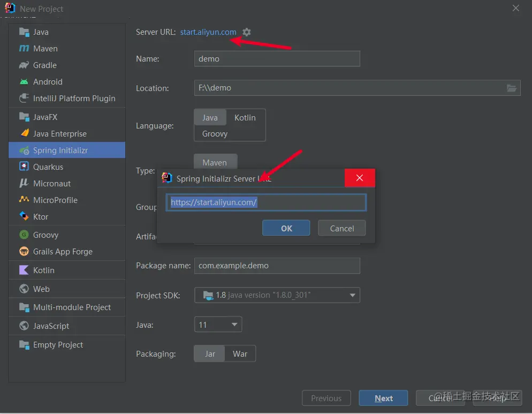Close the Spring Initializr Server URL dialog
The image size is (532, 414).
[x=360, y=178]
